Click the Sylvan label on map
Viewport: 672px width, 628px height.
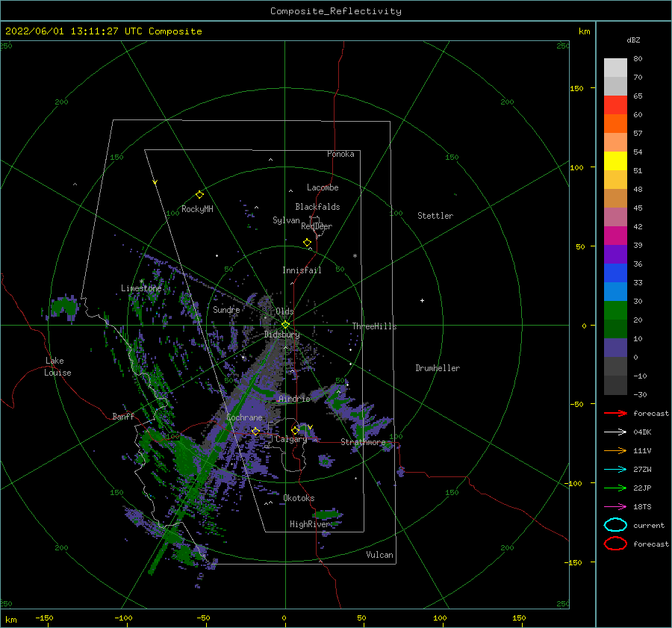[x=286, y=220]
